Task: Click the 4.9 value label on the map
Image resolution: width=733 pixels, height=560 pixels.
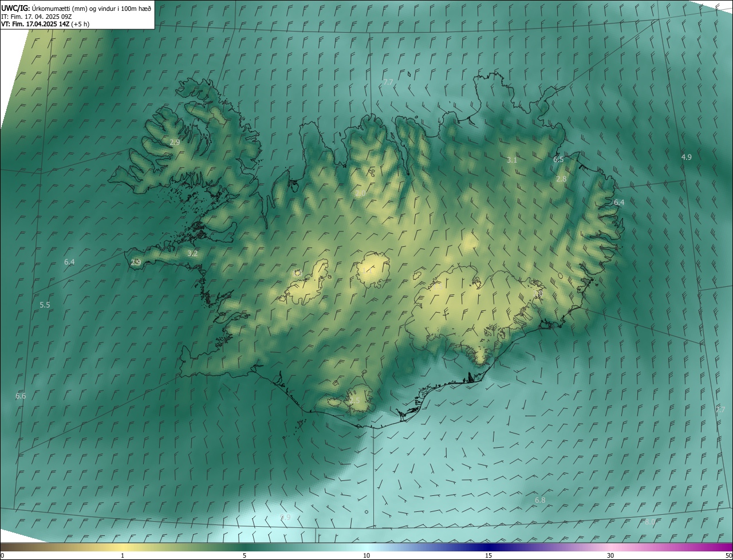Action: coord(686,157)
